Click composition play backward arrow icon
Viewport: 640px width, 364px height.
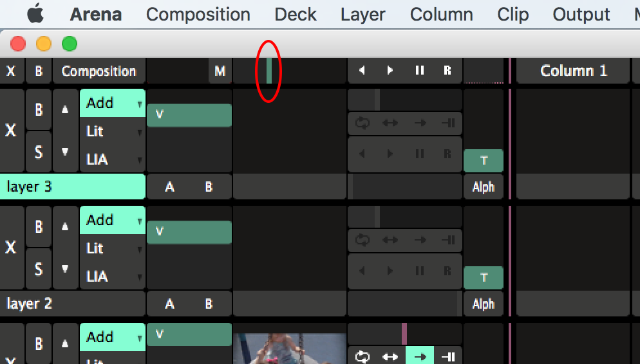click(362, 71)
